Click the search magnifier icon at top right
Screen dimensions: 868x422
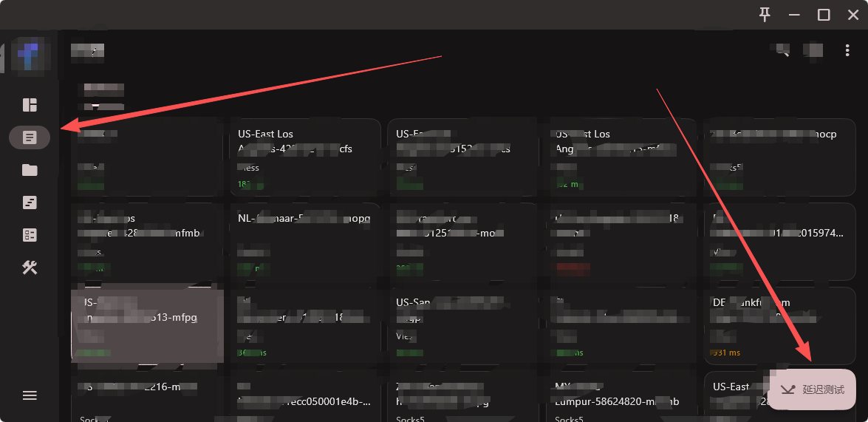pos(782,51)
